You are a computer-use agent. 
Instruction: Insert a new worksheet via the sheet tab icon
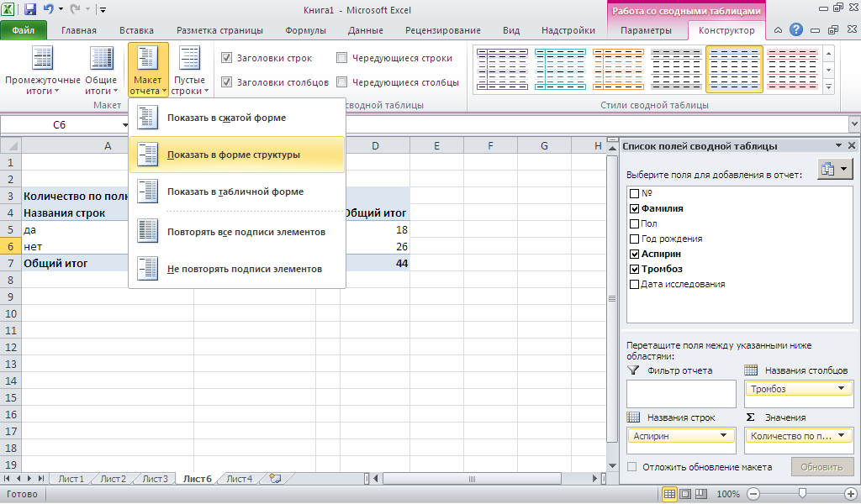click(276, 479)
